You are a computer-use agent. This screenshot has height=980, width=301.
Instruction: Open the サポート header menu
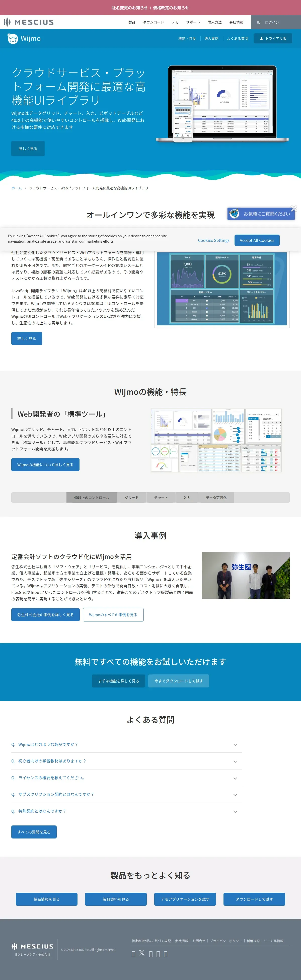pos(193,22)
